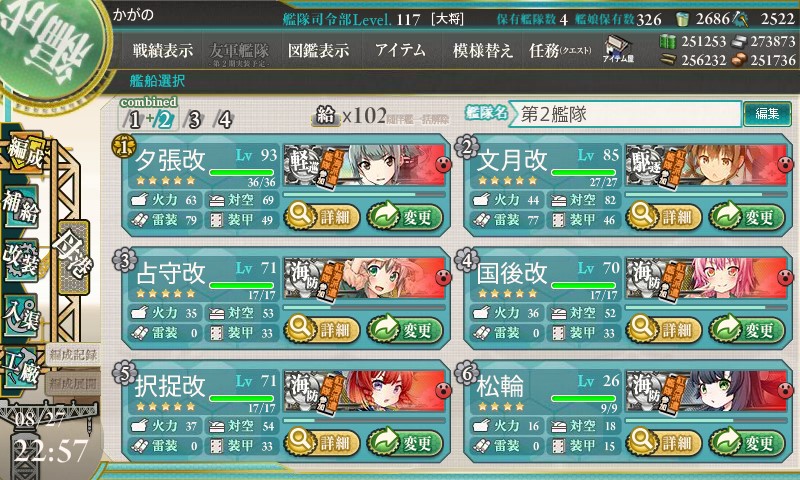Open 任務 (クエスト) quest menu
800x480 pixels.
tap(560, 50)
